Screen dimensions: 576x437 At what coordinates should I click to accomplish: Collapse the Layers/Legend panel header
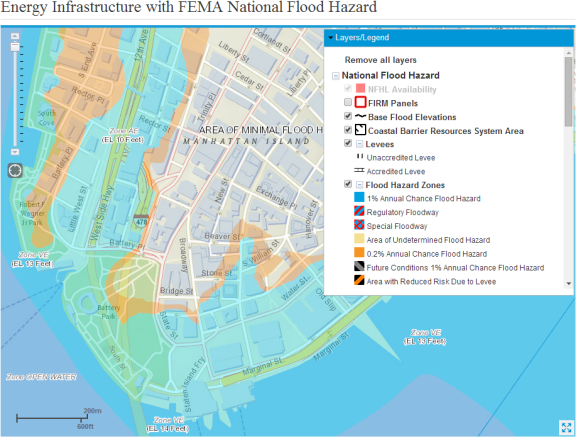331,37
